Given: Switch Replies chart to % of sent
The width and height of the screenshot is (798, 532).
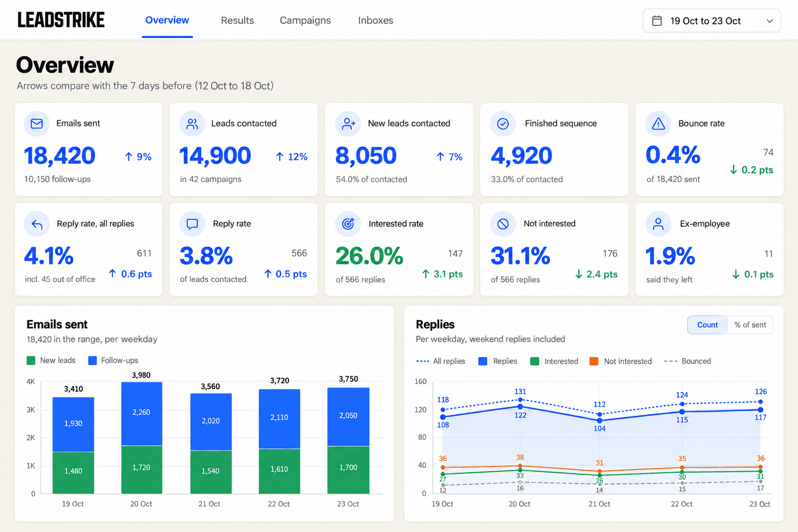Looking at the screenshot, I should (x=750, y=325).
